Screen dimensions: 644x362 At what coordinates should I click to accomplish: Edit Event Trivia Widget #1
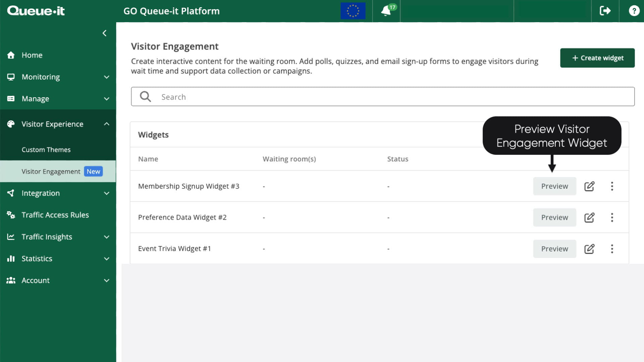(x=589, y=249)
